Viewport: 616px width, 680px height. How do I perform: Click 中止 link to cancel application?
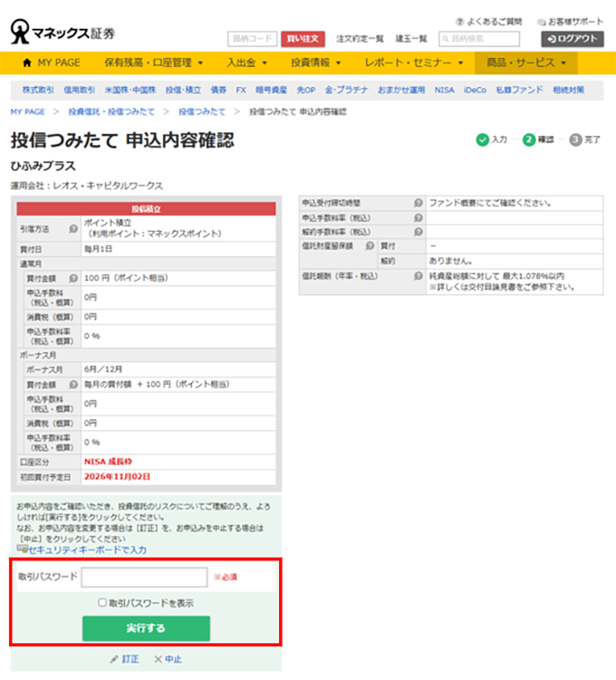point(174,659)
